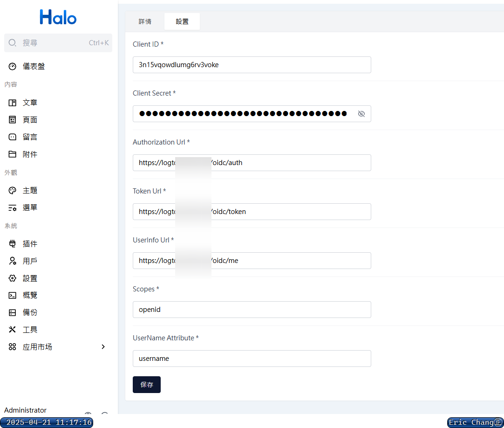Click the Halo logo
The image size is (504, 428).
58,17
